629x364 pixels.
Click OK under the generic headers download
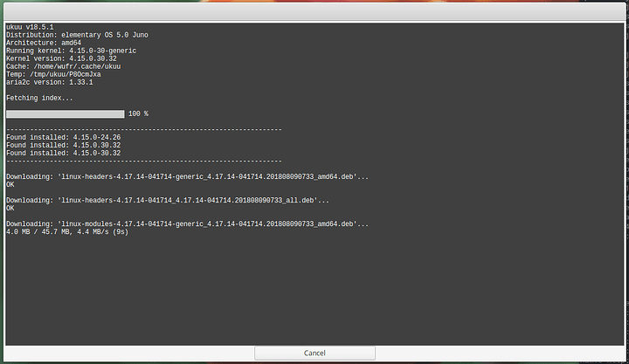point(10,185)
